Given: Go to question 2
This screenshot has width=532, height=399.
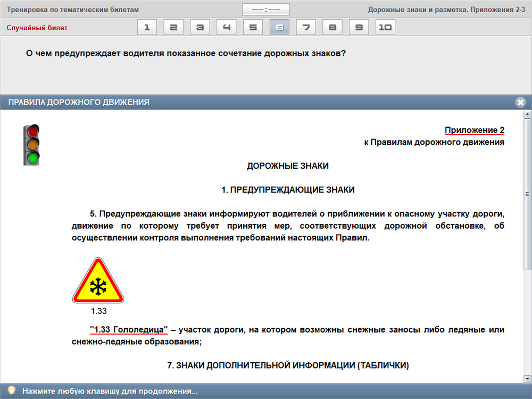Looking at the screenshot, I should click(x=173, y=27).
